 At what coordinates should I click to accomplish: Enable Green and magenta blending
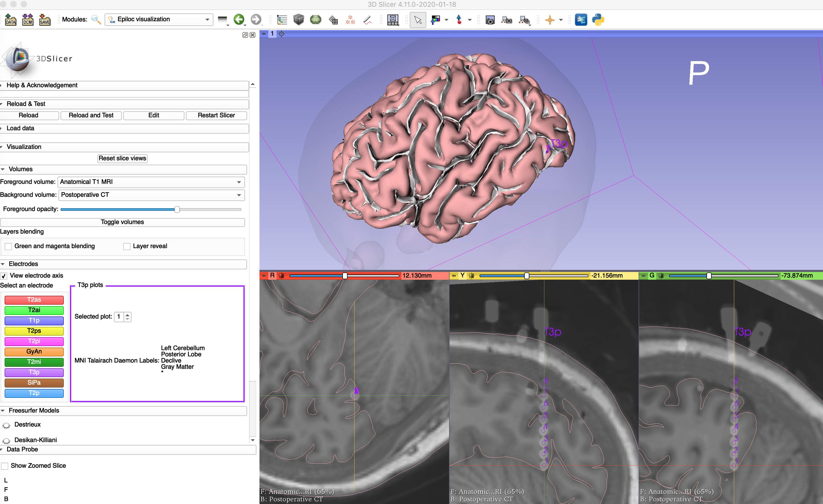(8, 246)
